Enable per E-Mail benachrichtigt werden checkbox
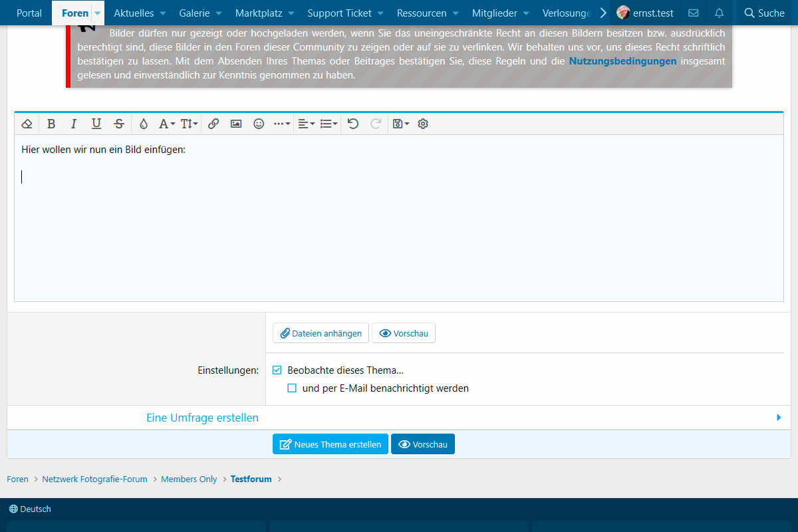This screenshot has height=532, width=798. click(x=292, y=388)
